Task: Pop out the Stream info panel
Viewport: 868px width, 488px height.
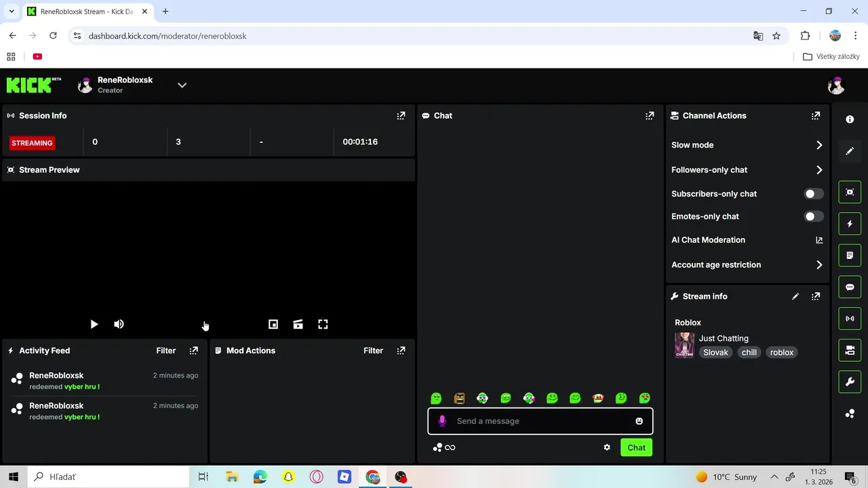Action: (x=816, y=296)
